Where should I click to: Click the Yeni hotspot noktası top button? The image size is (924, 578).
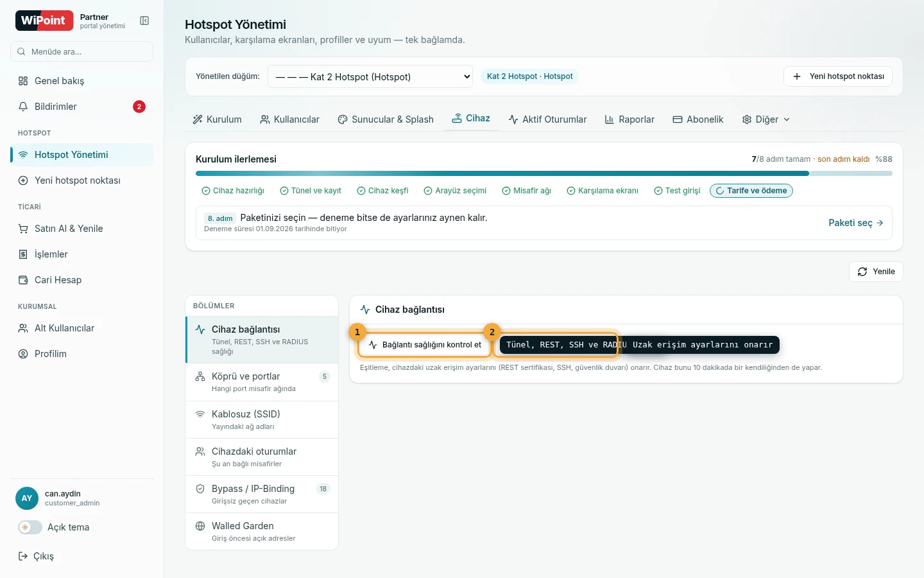(x=838, y=76)
